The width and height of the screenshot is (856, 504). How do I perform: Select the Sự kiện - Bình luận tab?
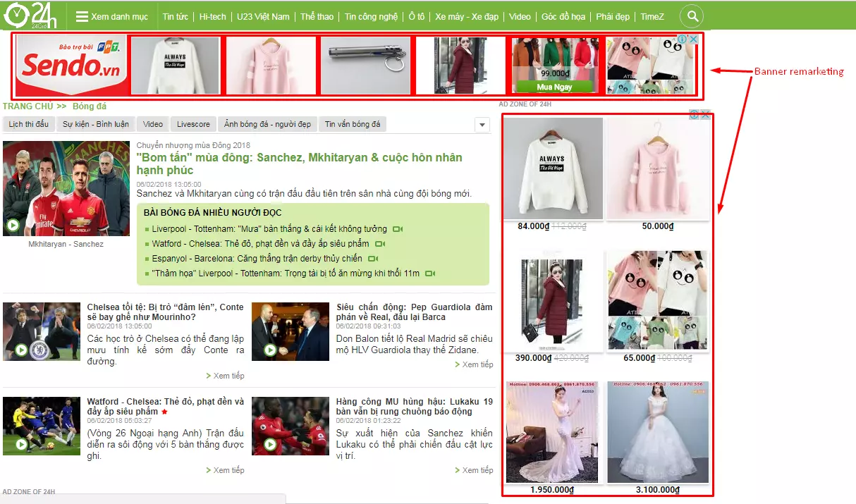click(x=96, y=124)
